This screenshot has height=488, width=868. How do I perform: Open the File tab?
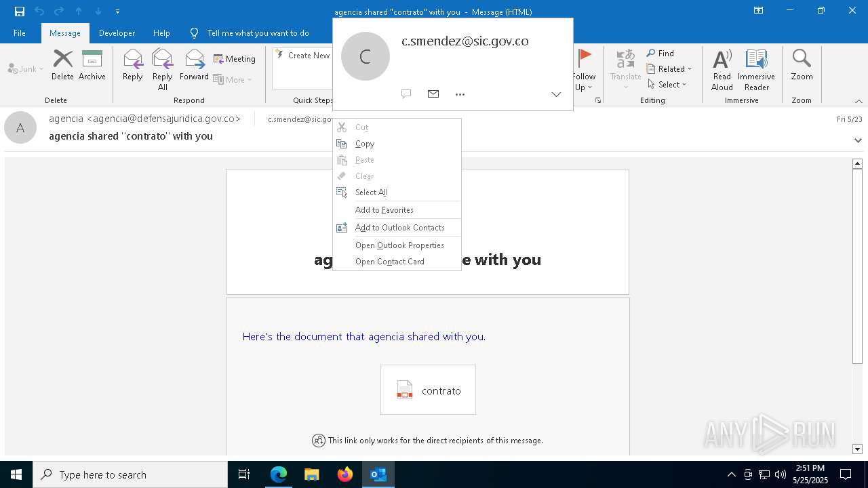click(x=20, y=33)
